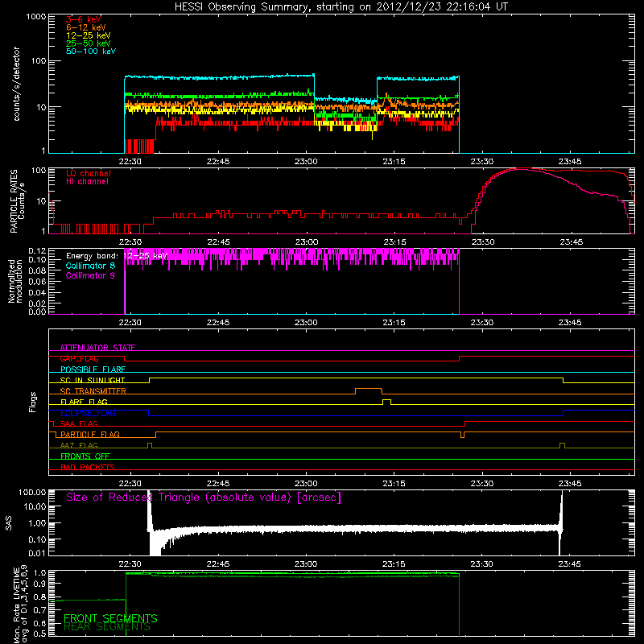Select the 'PARTICLE_FLAG' label
Viewport: 644px width, 644px height.
pyautogui.click(x=90, y=435)
